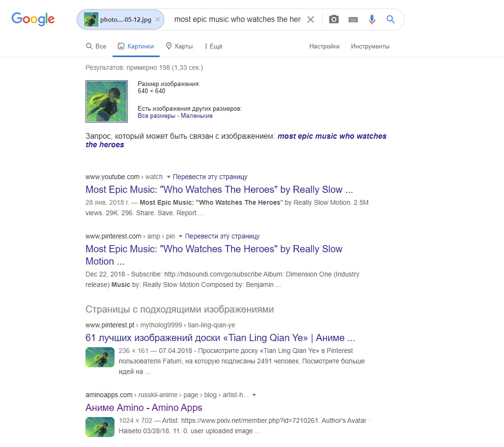Viewport: 504px width, 447px height.
Task: Open the Tian Ling Qian Ye result thumbnail
Action: [x=100, y=357]
